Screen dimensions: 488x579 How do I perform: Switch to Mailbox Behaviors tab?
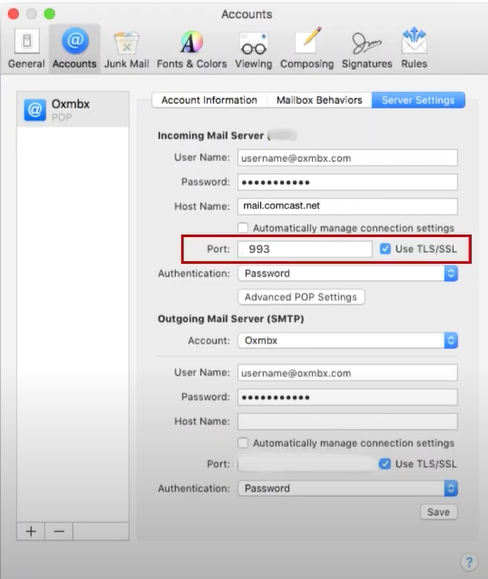(x=319, y=100)
